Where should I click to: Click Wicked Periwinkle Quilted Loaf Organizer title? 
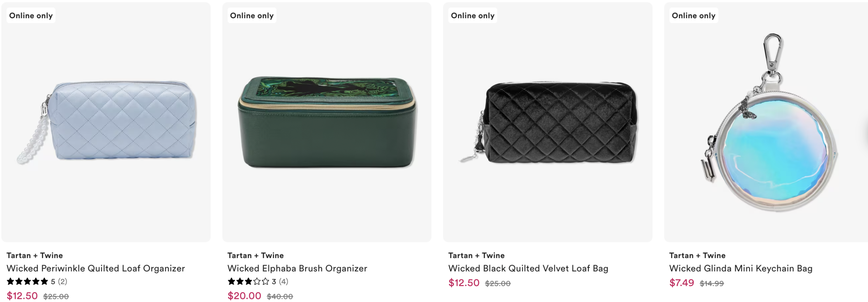[96, 268]
